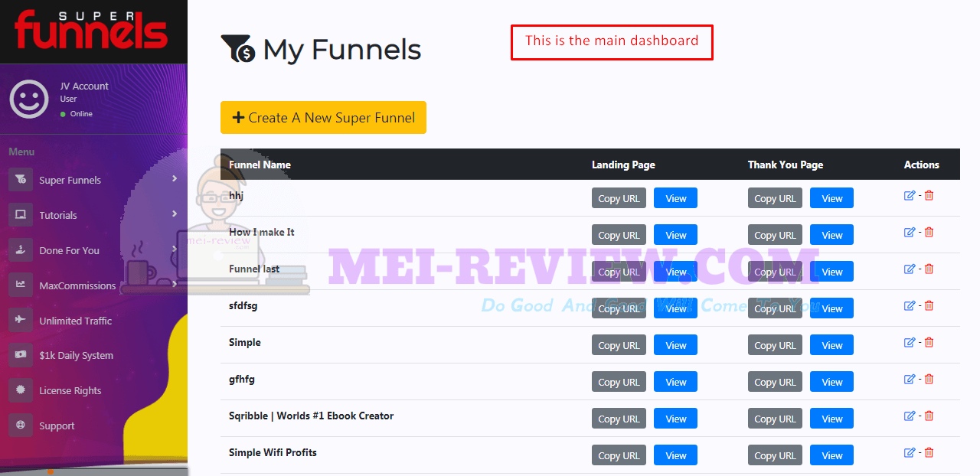Click the Simple Wifi Profits funnel name
Image resolution: width=980 pixels, height=476 pixels.
coord(273,452)
